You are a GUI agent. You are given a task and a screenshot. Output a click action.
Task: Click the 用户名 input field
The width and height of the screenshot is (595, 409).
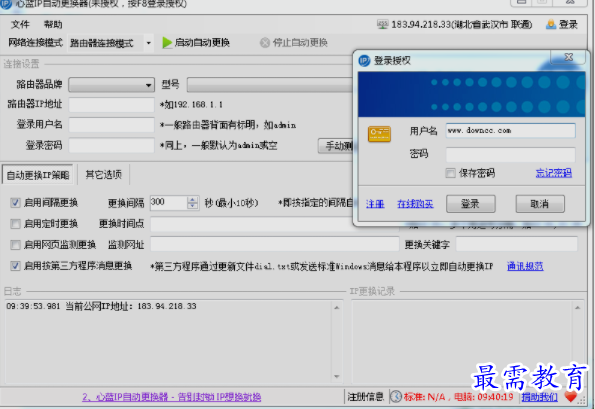[510, 131]
